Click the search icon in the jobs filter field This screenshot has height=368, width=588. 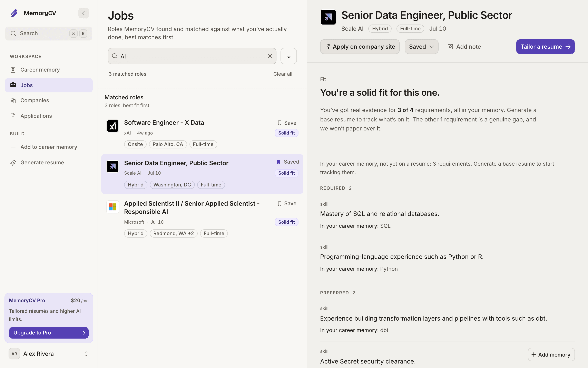(115, 56)
